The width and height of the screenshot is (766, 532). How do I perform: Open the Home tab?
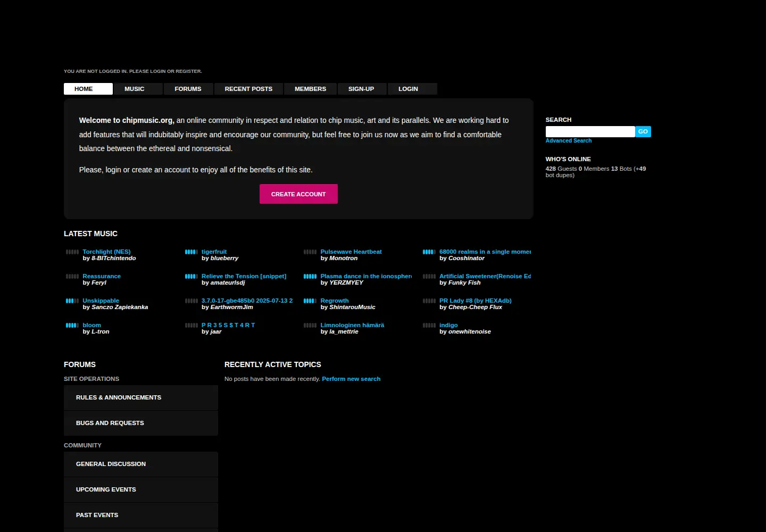click(88, 89)
